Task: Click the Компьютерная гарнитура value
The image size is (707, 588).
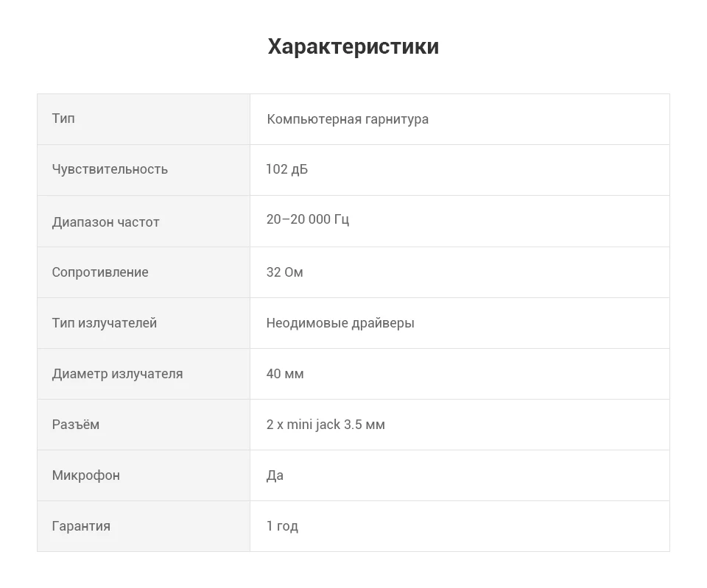Action: (x=348, y=119)
